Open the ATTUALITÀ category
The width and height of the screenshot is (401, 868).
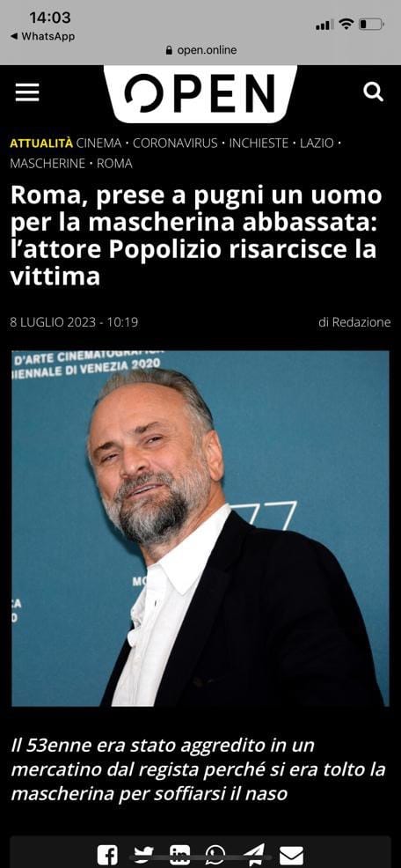tap(41, 143)
